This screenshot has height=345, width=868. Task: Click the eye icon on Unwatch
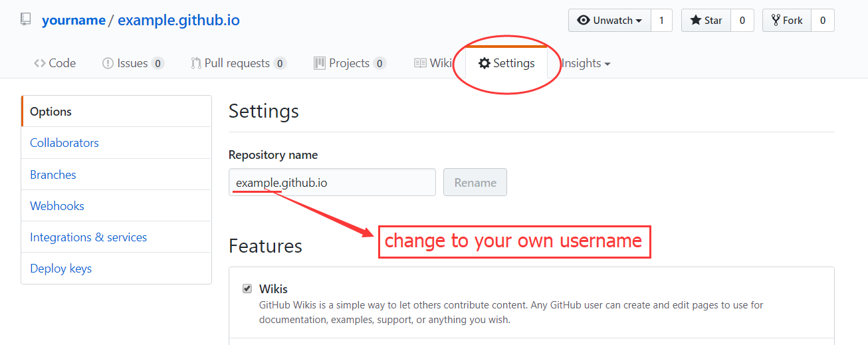point(584,20)
